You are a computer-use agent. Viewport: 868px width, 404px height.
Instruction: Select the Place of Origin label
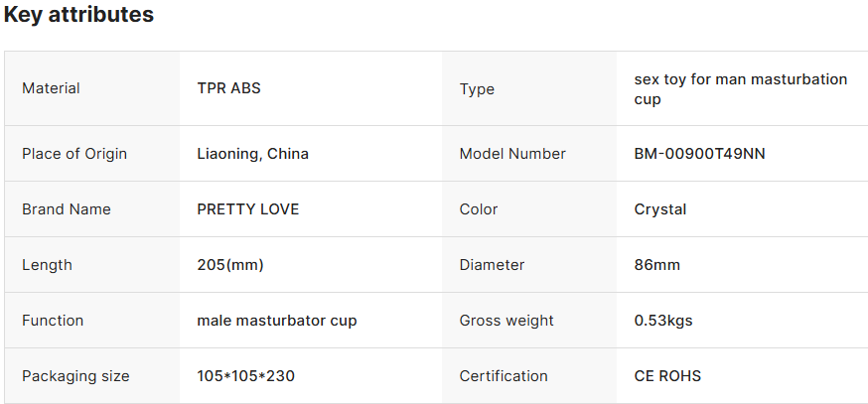click(74, 154)
